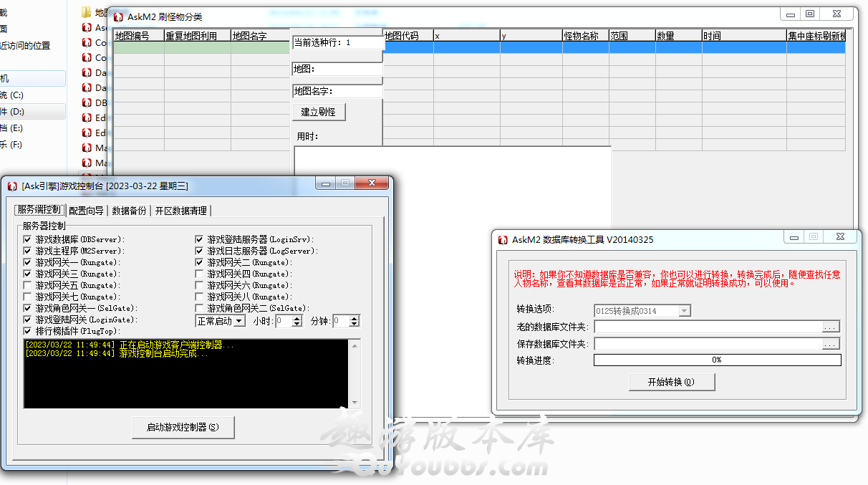Click the 地图名字 input field
This screenshot has height=485, width=868.
358,92
